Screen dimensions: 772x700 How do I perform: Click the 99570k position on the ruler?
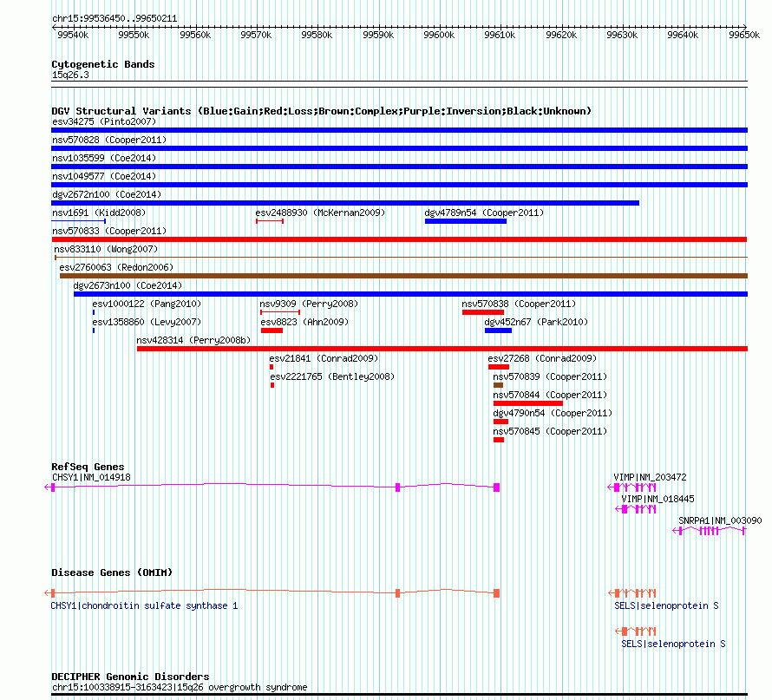click(x=256, y=35)
